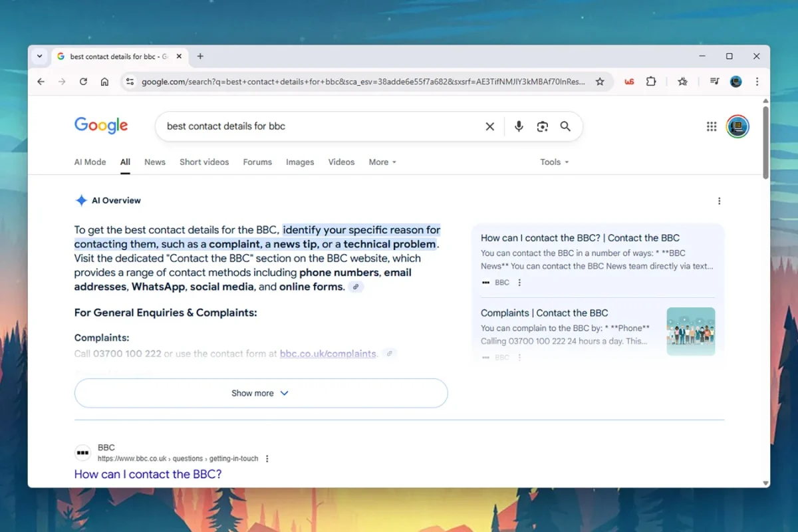
Task: Open the Extensions puzzle icon
Action: (651, 82)
